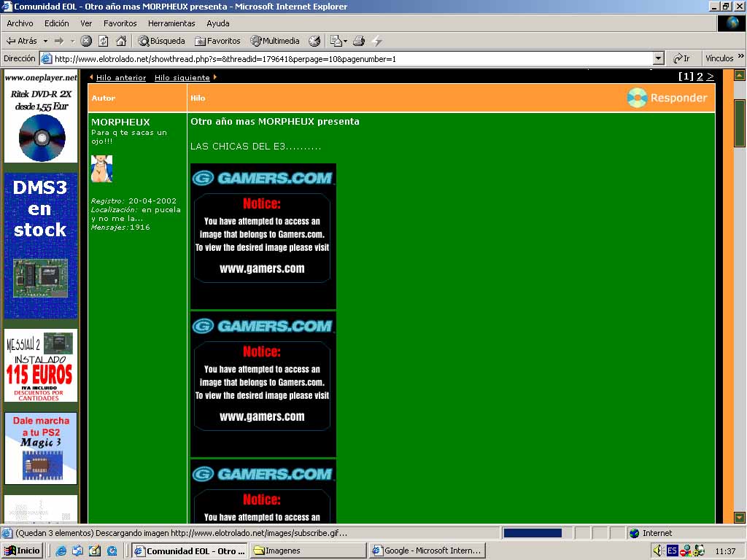Click the Internet Explorer throbber logo
The height and width of the screenshot is (560, 747).
coord(731,23)
